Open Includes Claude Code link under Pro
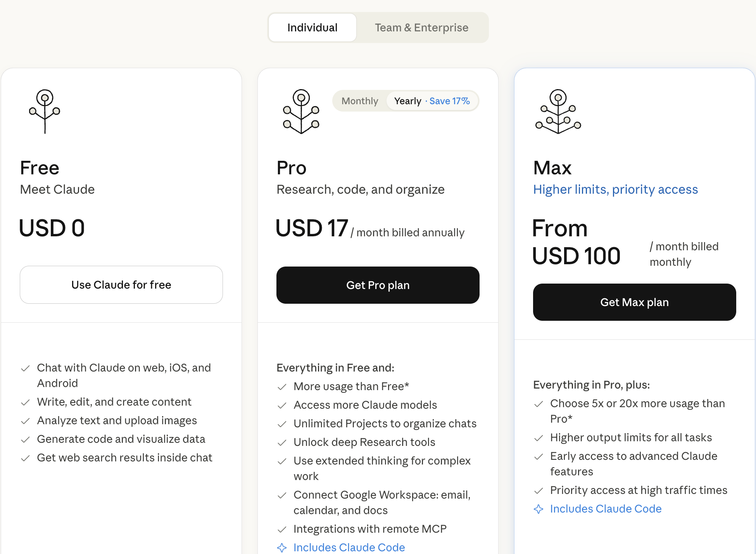Viewport: 756px width, 554px height. point(349,547)
